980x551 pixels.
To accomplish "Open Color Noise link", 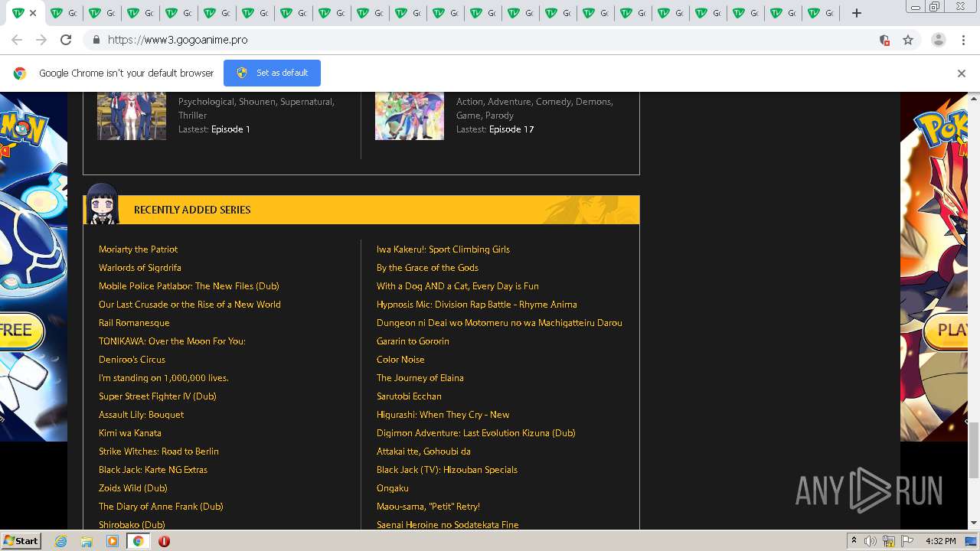I will 400,360.
